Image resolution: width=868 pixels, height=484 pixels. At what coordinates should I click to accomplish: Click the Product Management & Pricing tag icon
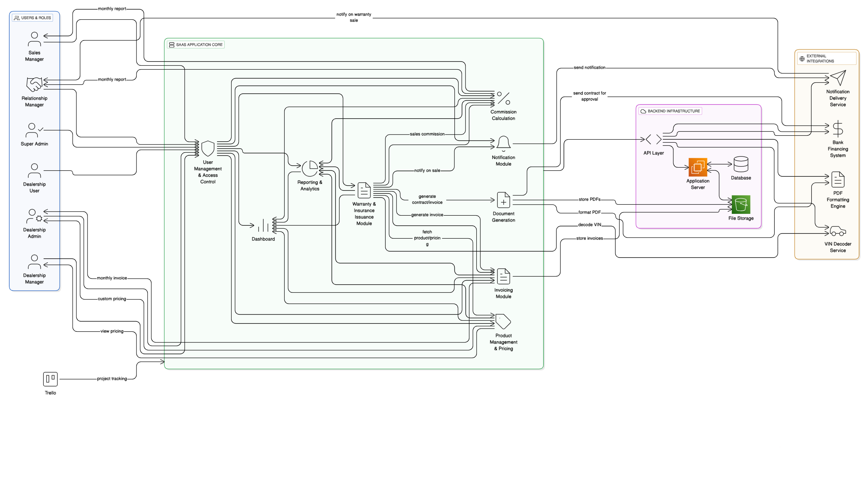503,322
